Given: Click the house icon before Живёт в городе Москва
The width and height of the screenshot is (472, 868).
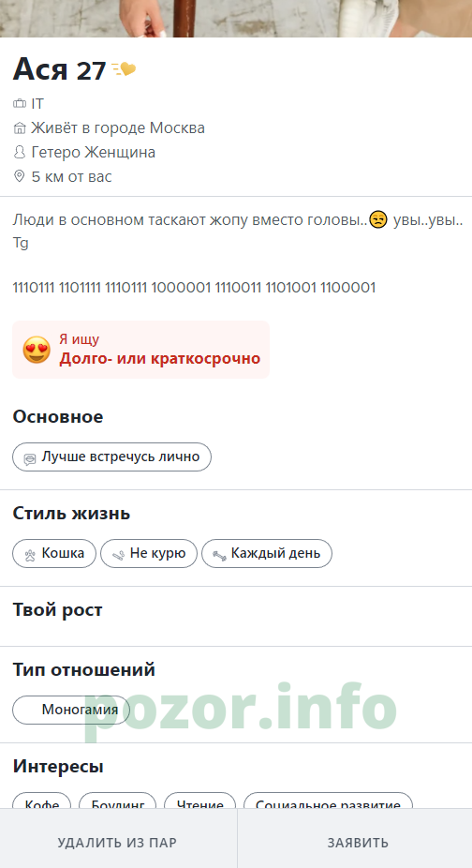Looking at the screenshot, I should coord(20,127).
